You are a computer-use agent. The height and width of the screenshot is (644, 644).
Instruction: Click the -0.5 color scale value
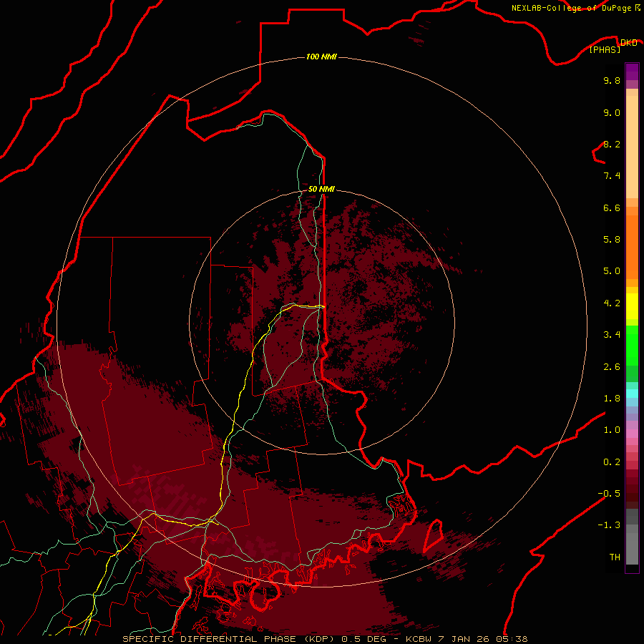click(609, 494)
